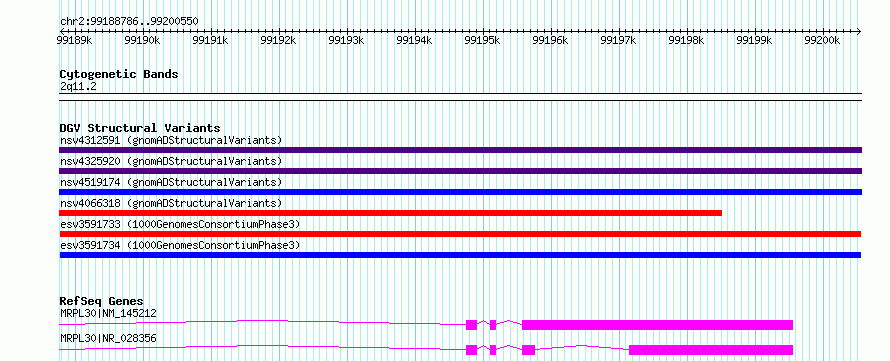Open the nsv4325920 variant label
This screenshot has width=890, height=361.
[171, 161]
